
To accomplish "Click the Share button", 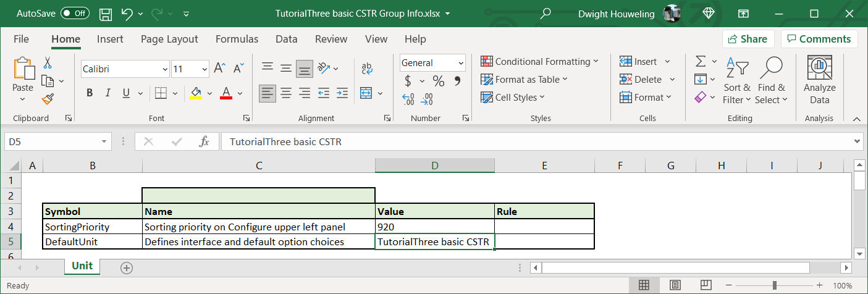I will (748, 39).
